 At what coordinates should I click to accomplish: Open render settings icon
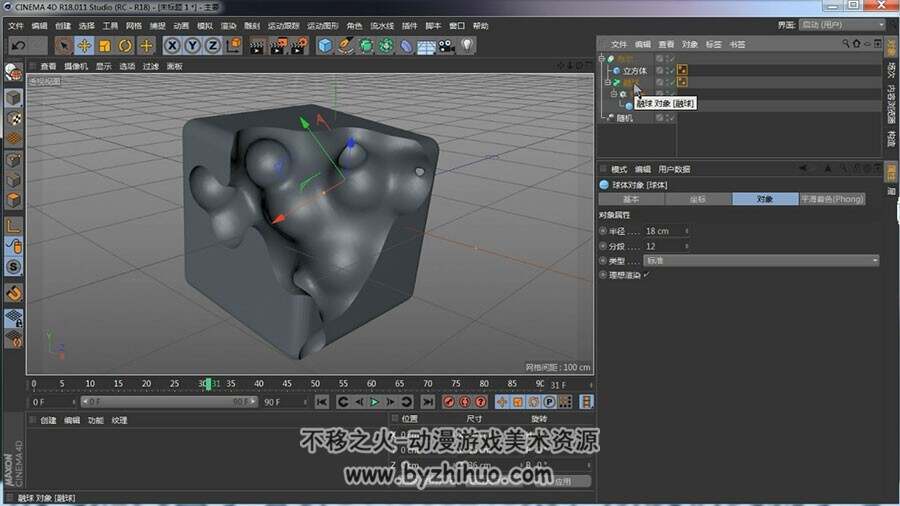pos(299,46)
